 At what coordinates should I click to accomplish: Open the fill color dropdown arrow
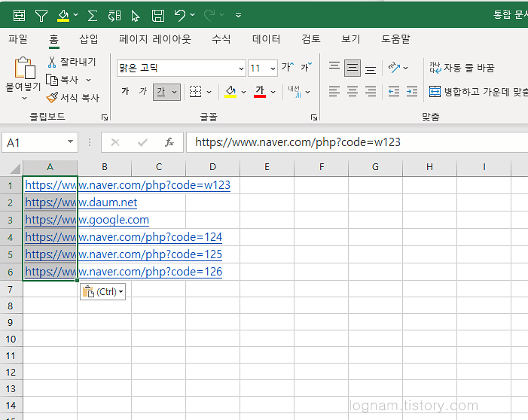tap(243, 92)
